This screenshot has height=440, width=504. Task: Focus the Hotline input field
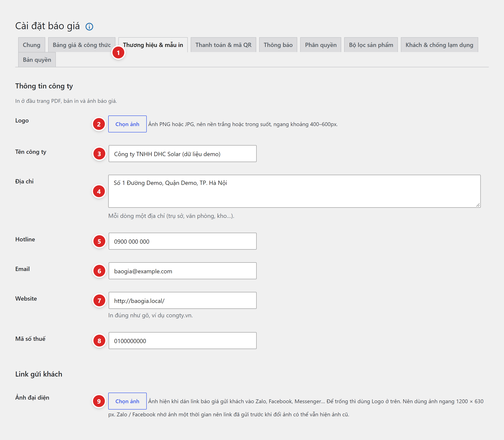coord(183,241)
